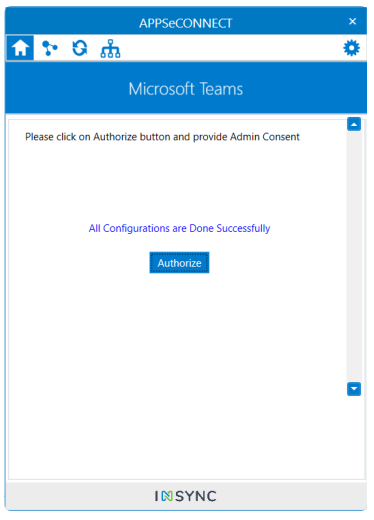
Task: Open the settings gear icon
Action: tap(352, 48)
